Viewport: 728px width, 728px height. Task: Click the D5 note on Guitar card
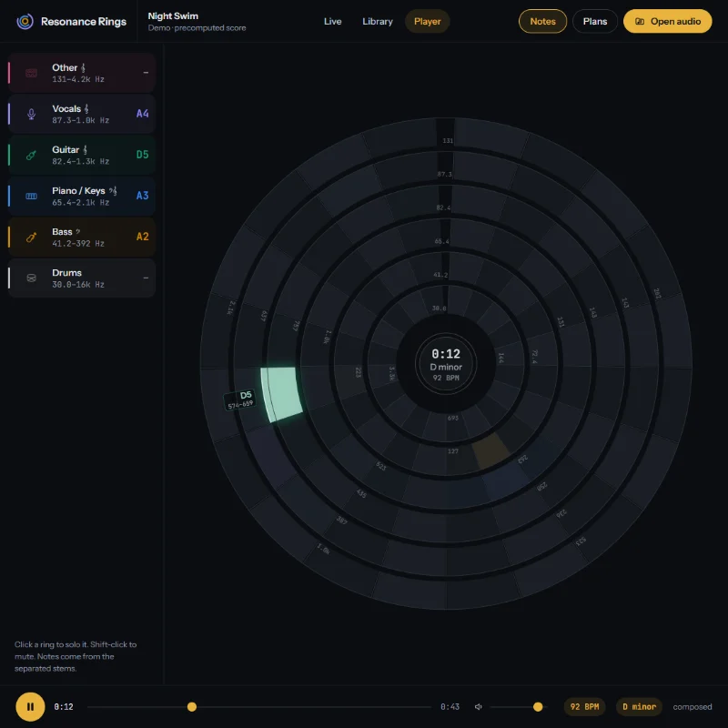tap(143, 155)
